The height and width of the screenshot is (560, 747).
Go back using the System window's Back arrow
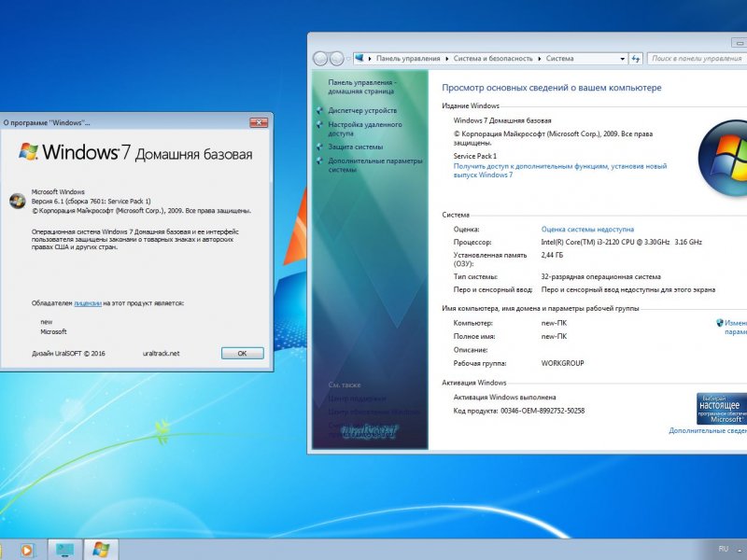coord(320,59)
